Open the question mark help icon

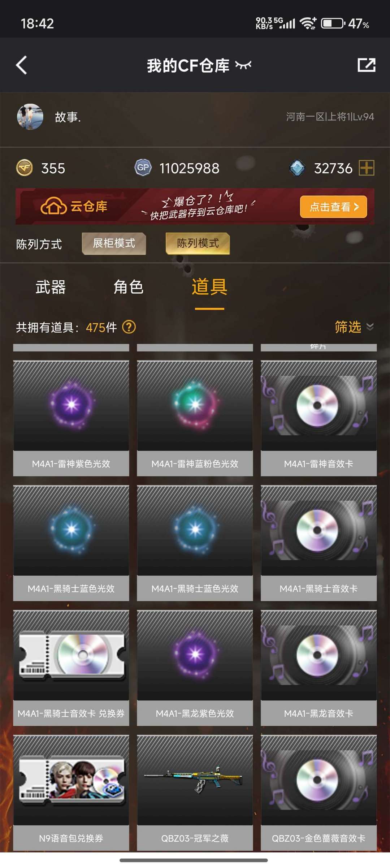pos(129,327)
